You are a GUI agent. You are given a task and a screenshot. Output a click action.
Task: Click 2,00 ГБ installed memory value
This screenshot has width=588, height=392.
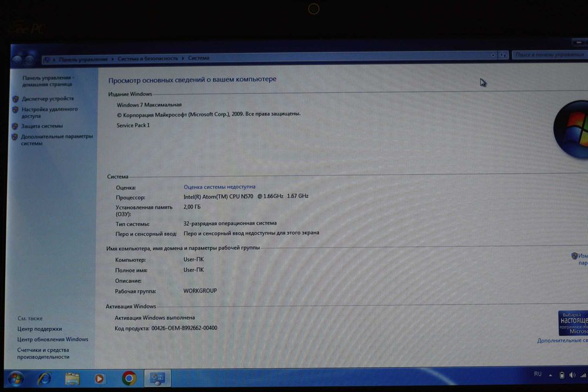point(192,207)
